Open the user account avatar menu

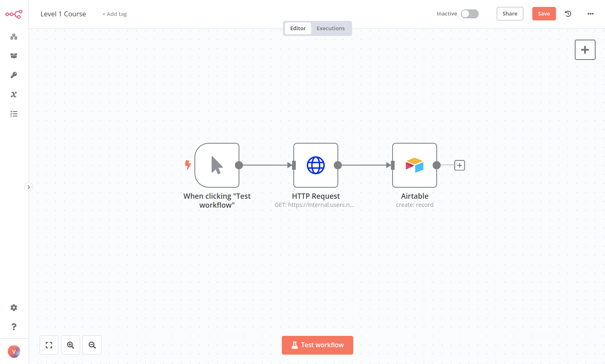[x=14, y=351]
